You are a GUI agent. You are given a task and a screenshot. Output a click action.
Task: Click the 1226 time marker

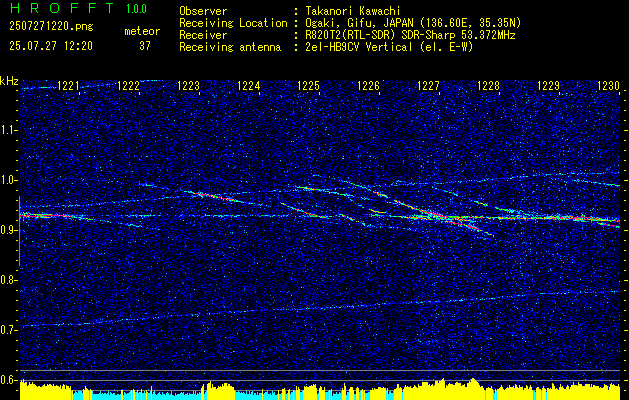tap(369, 86)
